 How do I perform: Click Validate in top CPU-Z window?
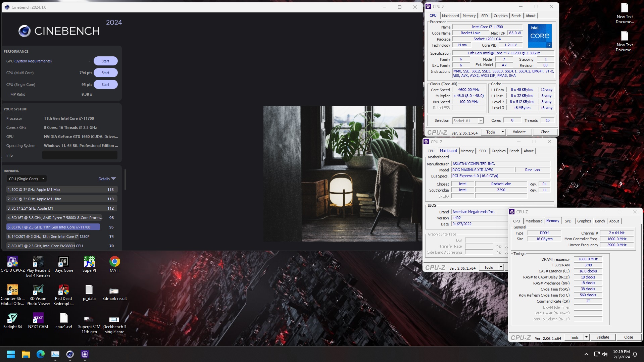(519, 132)
